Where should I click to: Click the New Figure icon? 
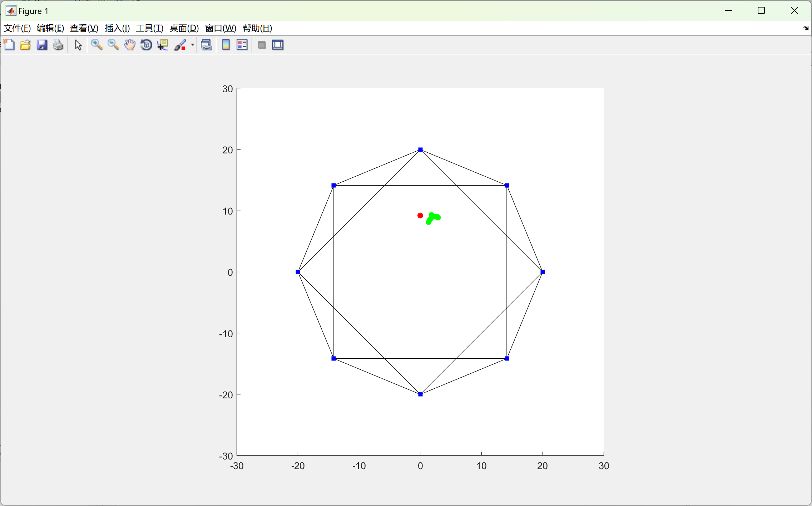(9, 45)
